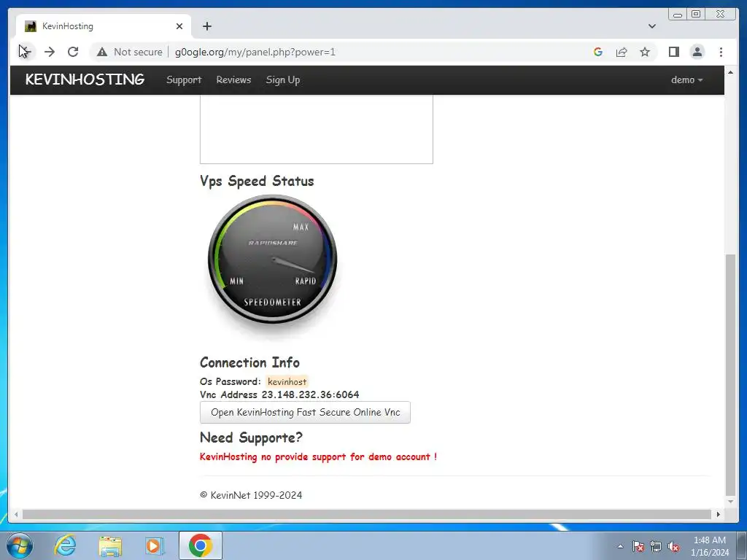Click the KEVINHOSTING brand logo

click(85, 79)
